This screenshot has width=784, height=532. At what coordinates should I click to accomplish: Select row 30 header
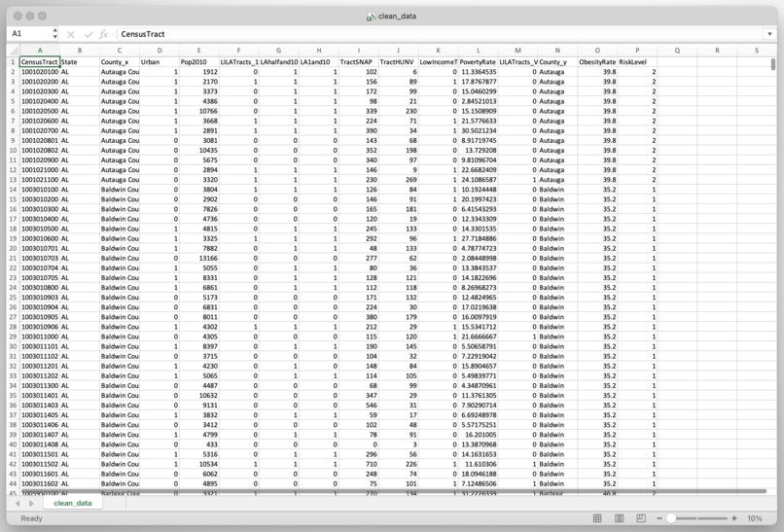click(13, 346)
